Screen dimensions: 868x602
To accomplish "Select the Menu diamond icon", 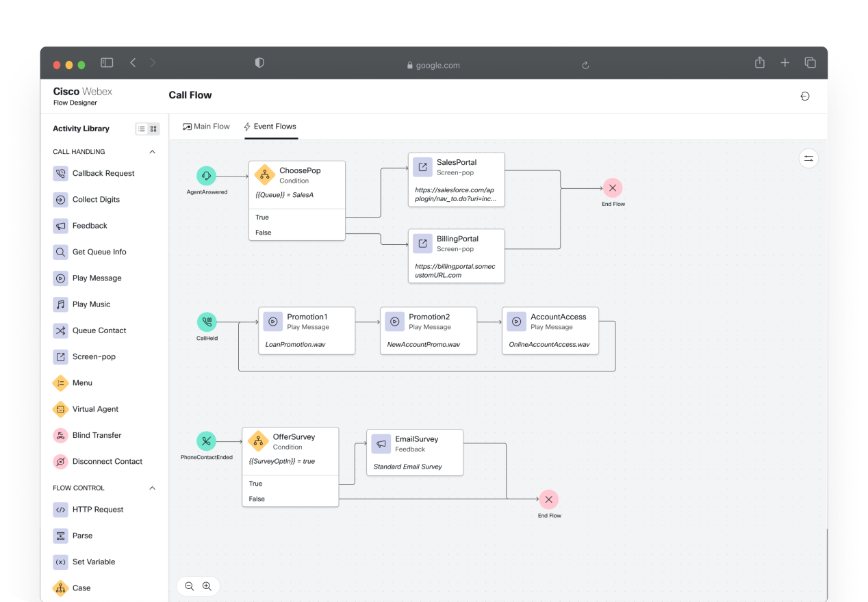I will click(x=60, y=383).
